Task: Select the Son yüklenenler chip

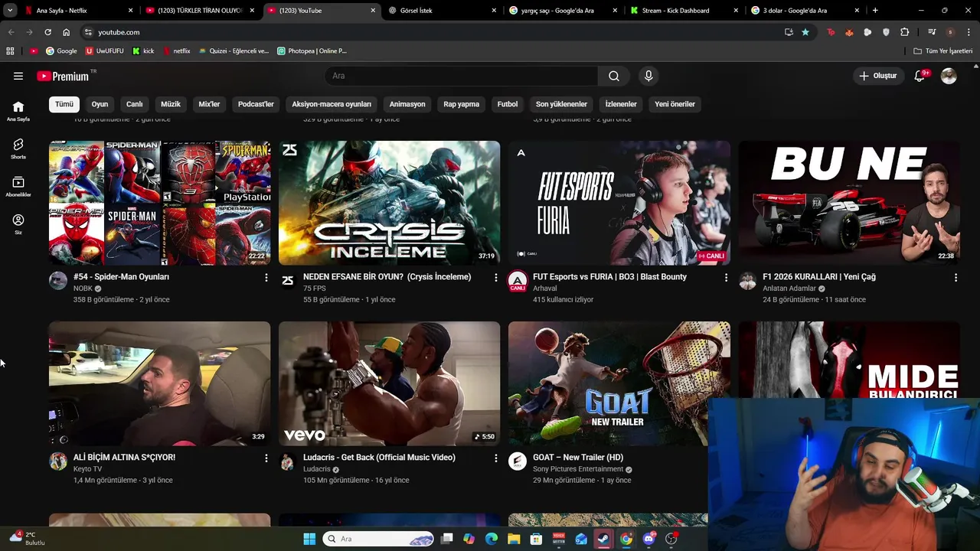Action: [x=561, y=104]
